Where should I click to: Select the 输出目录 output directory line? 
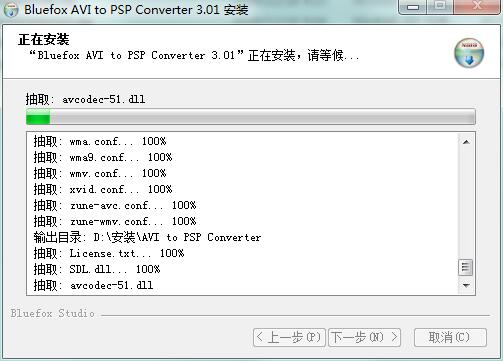pyautogui.click(x=147, y=237)
